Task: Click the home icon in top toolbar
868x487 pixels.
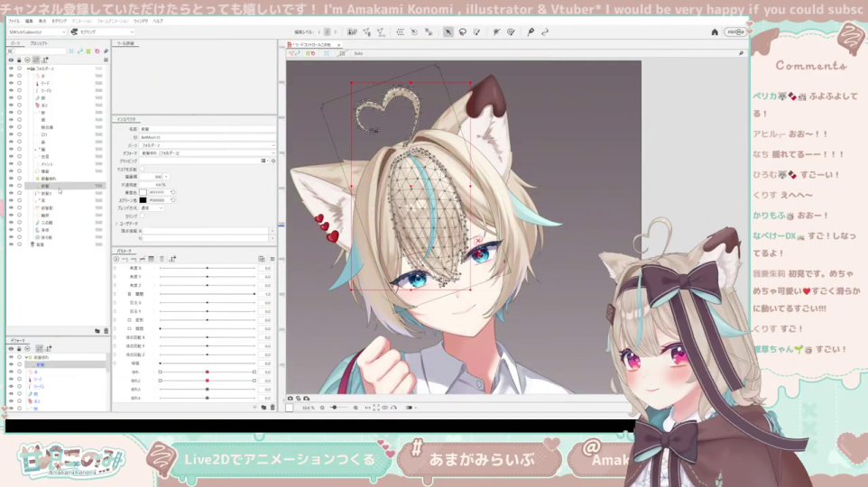Action: pos(715,32)
